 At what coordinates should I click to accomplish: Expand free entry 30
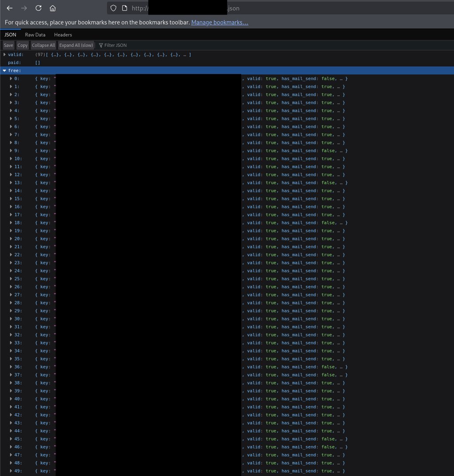point(11,319)
